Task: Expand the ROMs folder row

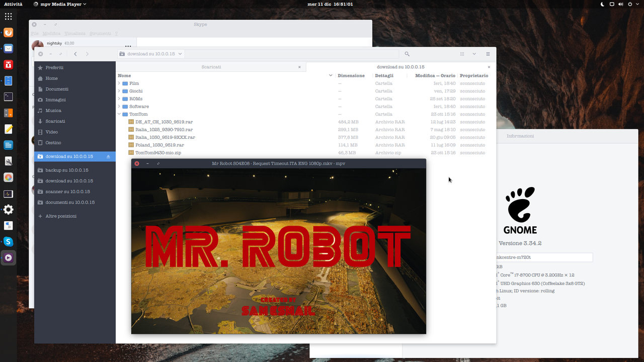Action: coord(119,99)
